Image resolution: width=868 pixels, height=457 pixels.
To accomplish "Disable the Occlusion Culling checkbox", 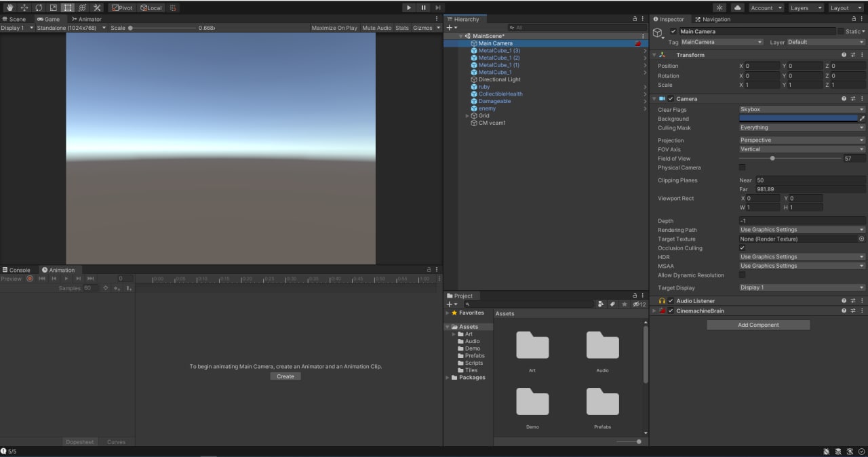I will [x=742, y=248].
